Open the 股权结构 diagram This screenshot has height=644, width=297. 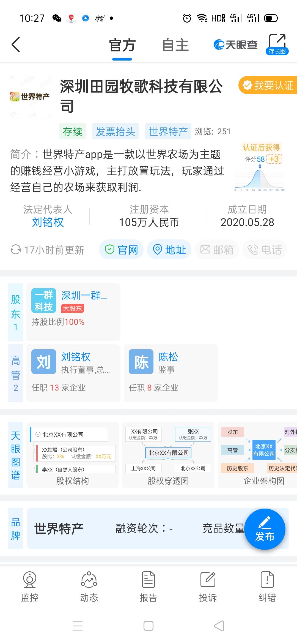pos(73,455)
